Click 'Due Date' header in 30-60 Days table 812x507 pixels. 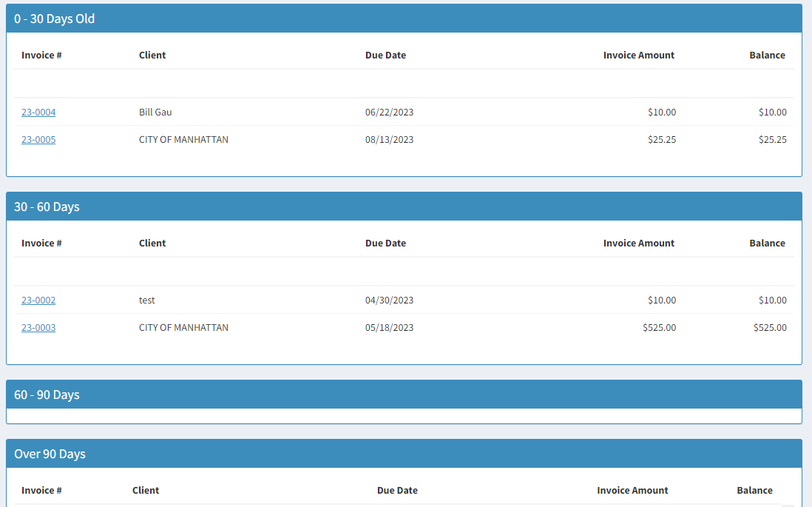click(385, 243)
